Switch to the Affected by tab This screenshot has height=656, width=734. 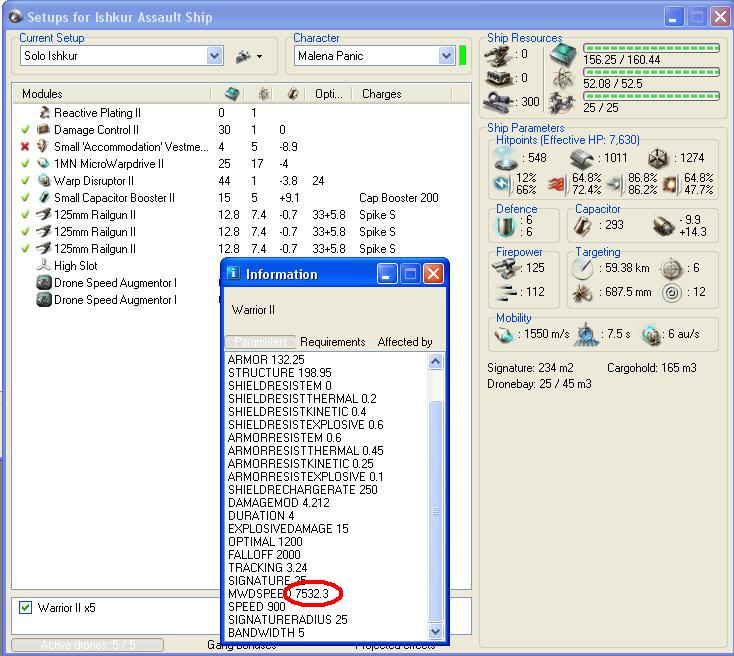(x=405, y=342)
